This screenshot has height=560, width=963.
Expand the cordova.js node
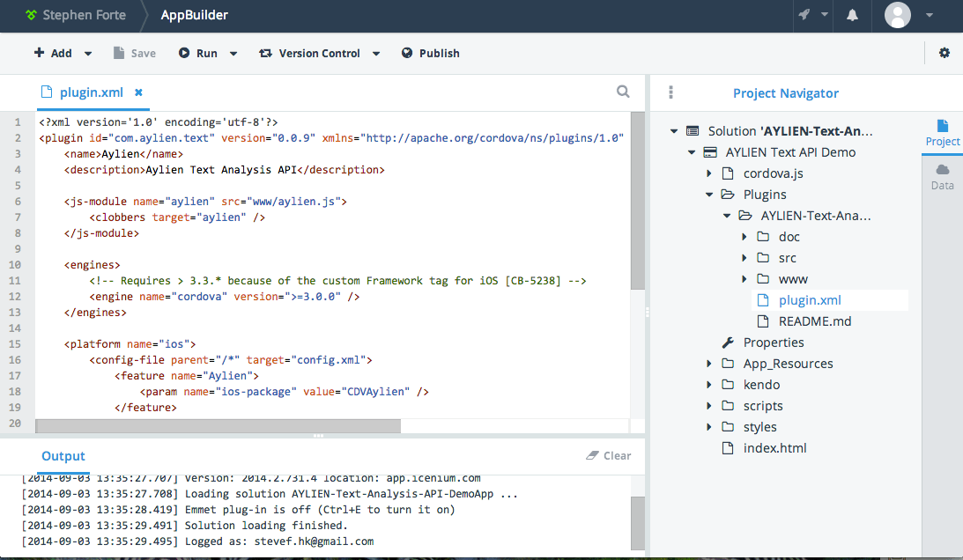pos(709,173)
